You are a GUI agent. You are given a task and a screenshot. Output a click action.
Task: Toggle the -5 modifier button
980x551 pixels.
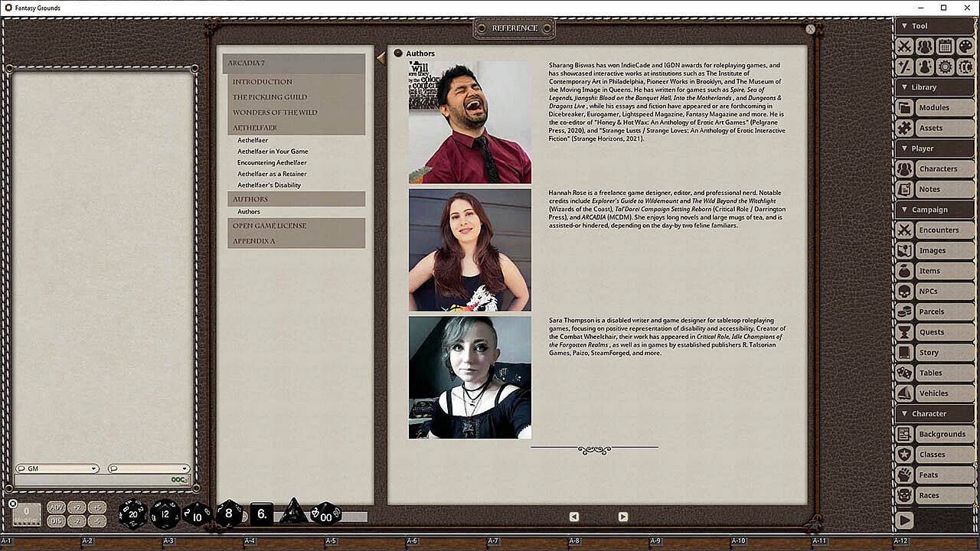[96, 521]
